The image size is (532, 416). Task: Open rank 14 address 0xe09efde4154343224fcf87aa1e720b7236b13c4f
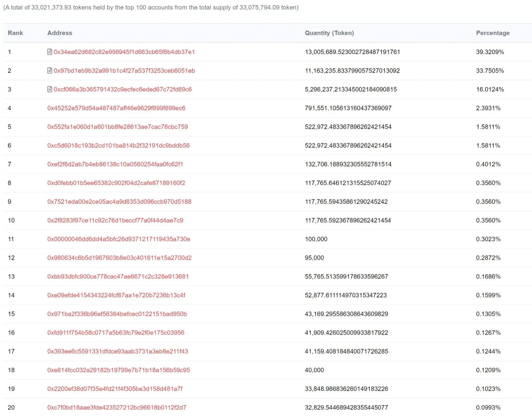click(x=116, y=295)
